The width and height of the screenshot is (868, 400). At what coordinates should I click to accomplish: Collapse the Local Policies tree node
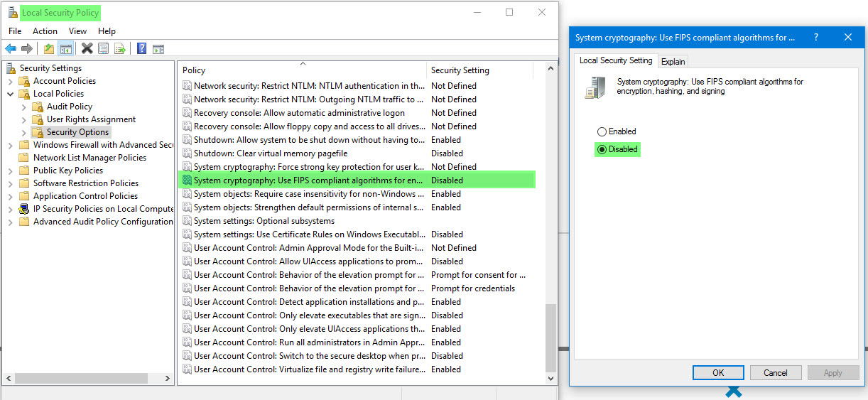coord(11,94)
